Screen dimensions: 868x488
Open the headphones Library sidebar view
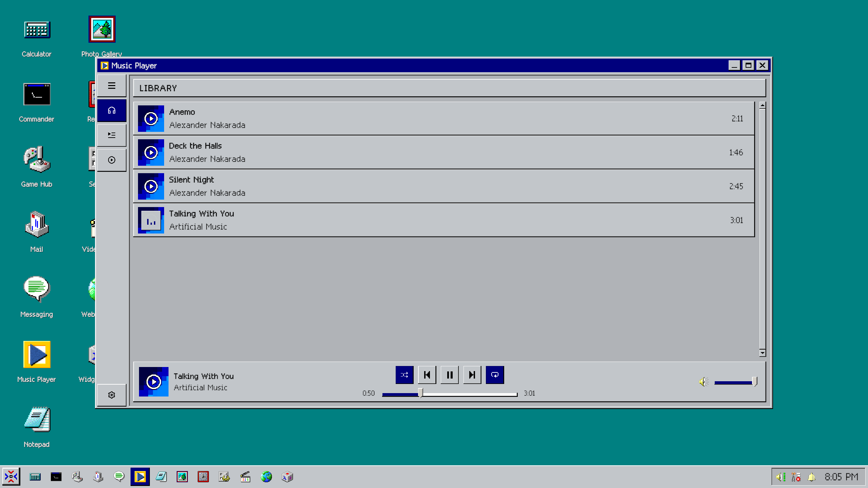pos(112,110)
